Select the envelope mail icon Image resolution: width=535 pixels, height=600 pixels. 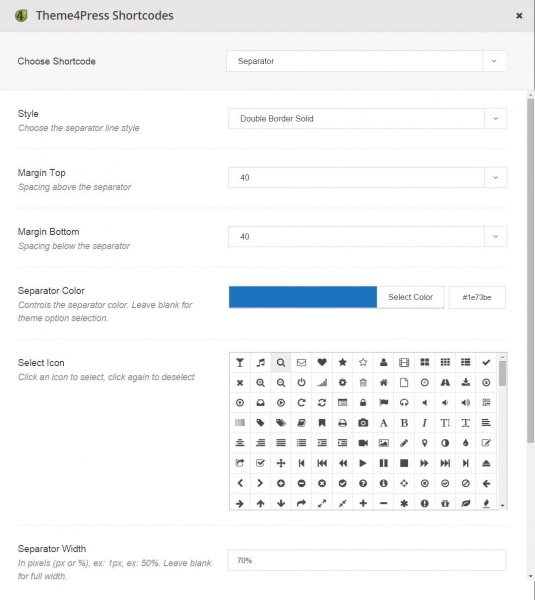(x=302, y=362)
